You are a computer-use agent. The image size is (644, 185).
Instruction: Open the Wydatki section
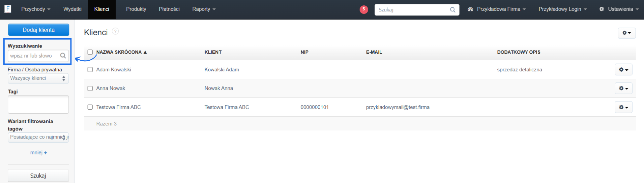(72, 9)
